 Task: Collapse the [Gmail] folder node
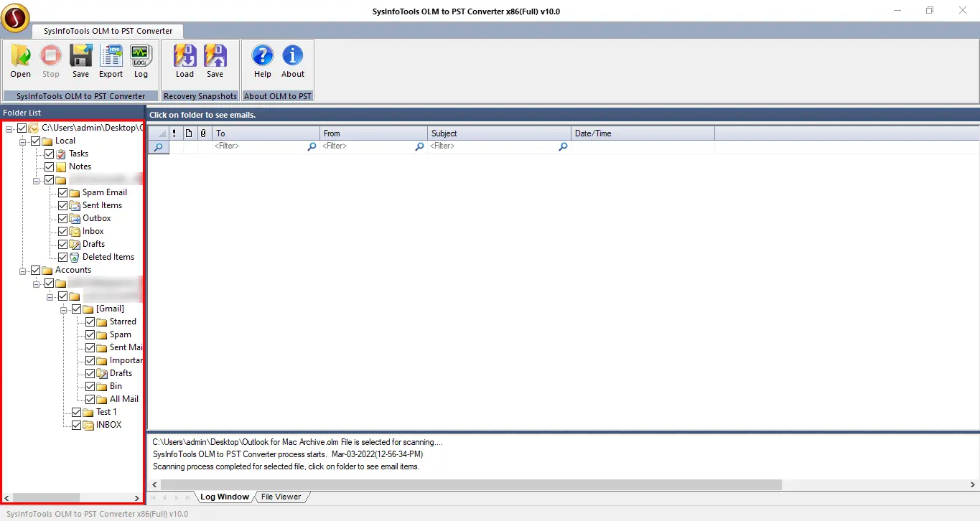[x=64, y=309]
